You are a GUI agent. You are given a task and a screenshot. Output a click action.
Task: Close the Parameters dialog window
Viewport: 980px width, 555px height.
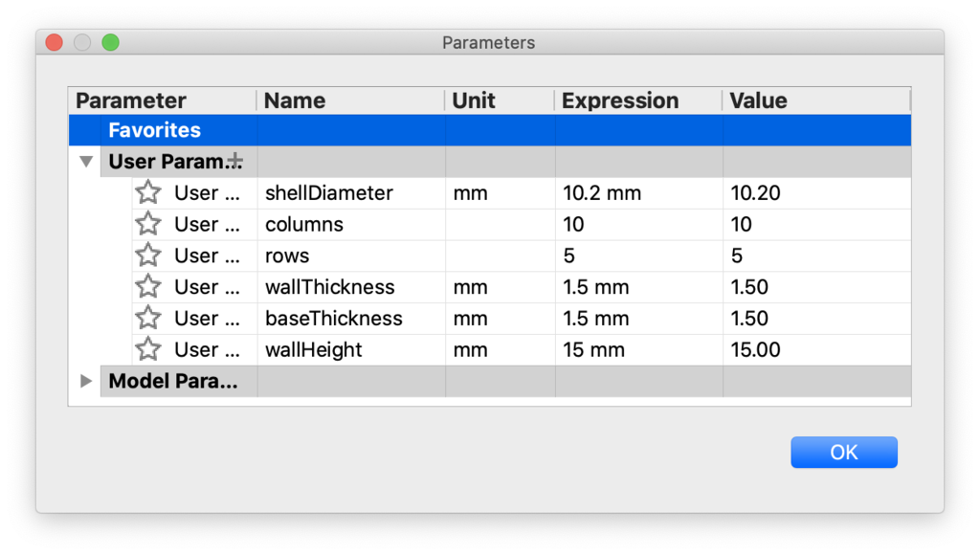click(55, 42)
